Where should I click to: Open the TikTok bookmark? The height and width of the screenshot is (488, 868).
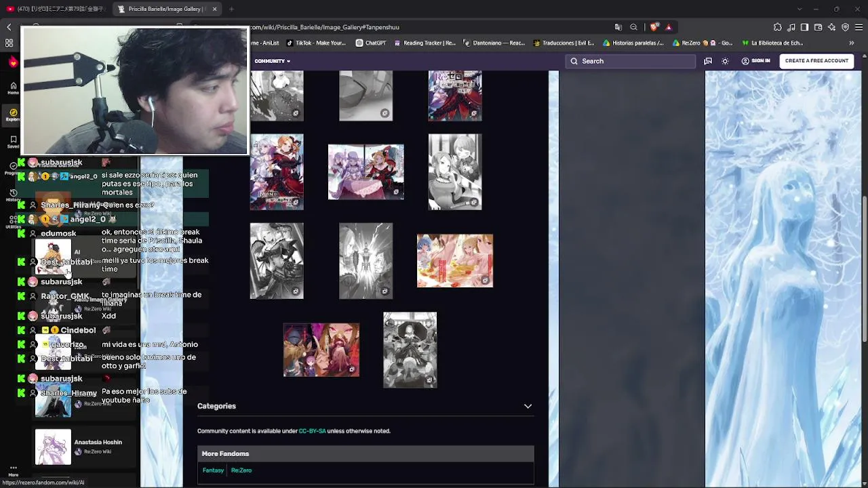(x=316, y=43)
